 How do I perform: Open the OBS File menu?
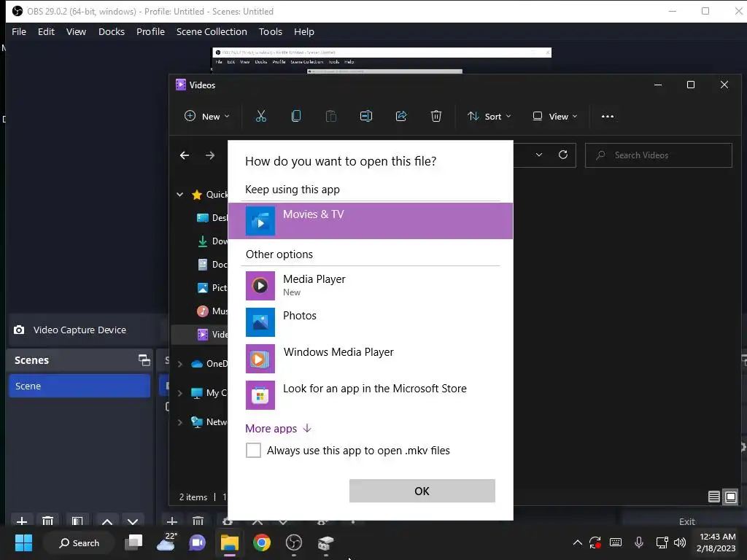click(19, 31)
